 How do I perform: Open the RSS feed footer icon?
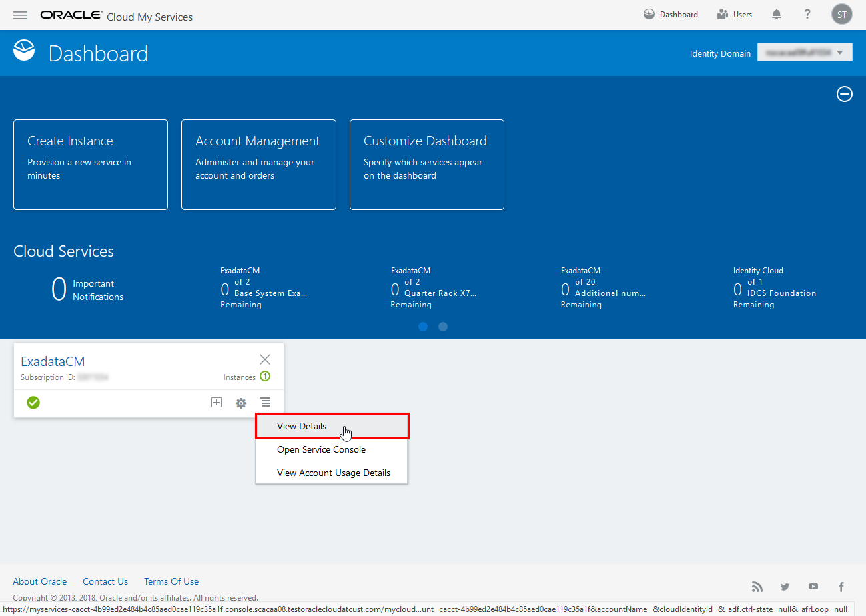(757, 587)
